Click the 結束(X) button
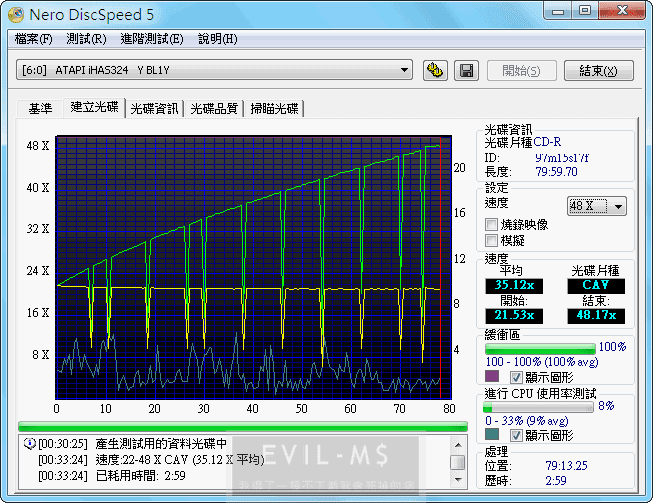The height and width of the screenshot is (503, 653). point(598,70)
